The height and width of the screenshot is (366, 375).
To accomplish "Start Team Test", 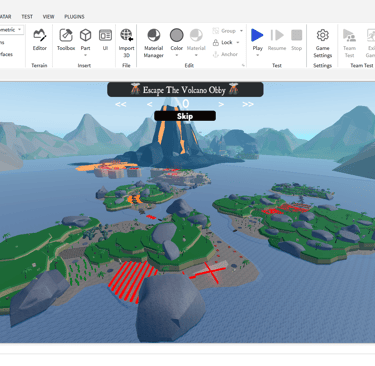I will click(x=349, y=43).
